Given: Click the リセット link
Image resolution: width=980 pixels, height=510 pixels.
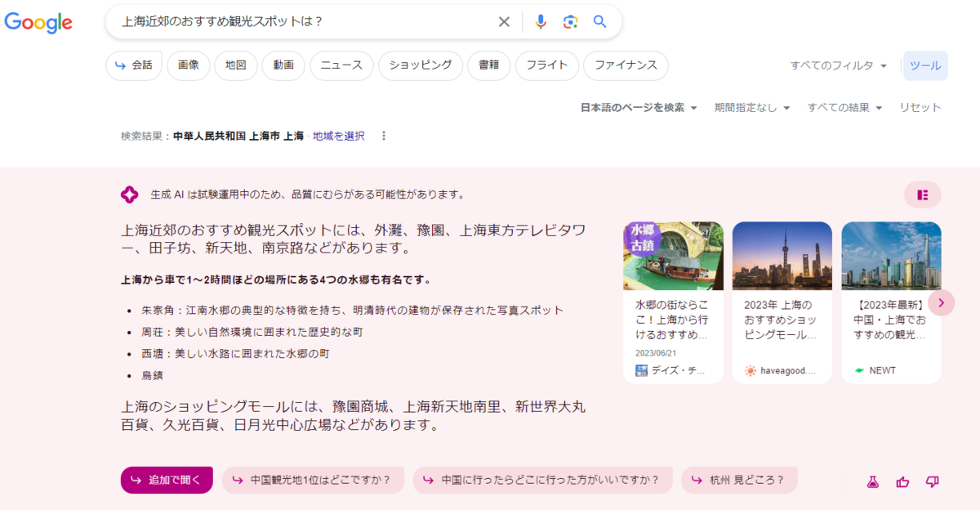Looking at the screenshot, I should 920,107.
